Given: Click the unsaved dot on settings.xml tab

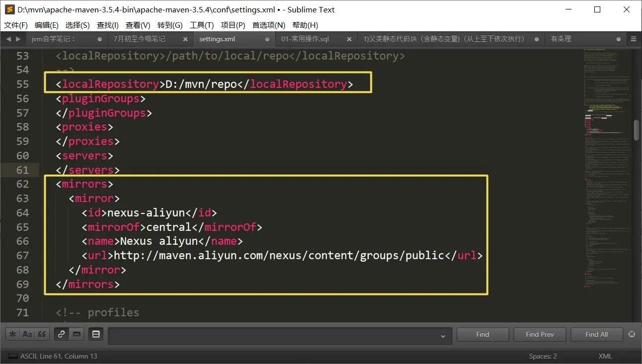Looking at the screenshot, I should [x=268, y=39].
